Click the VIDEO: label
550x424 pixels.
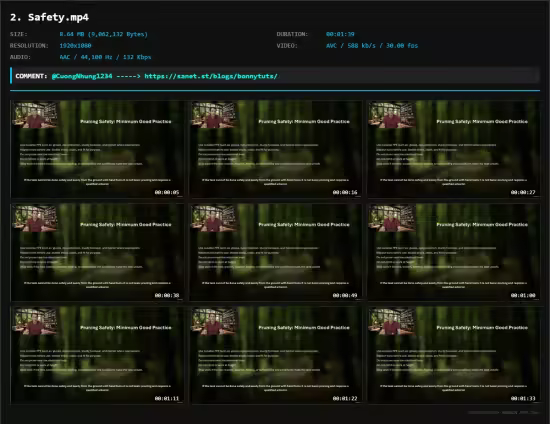pyautogui.click(x=287, y=46)
